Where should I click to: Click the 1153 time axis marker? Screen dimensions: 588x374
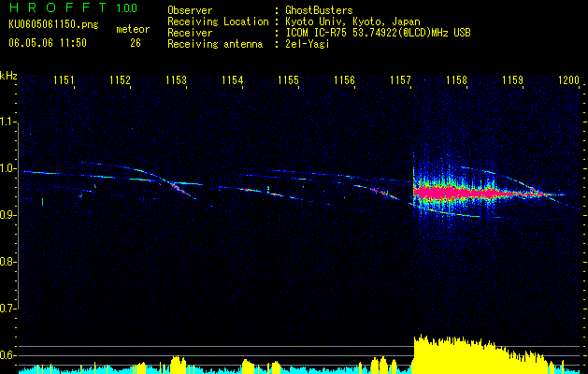click(177, 79)
